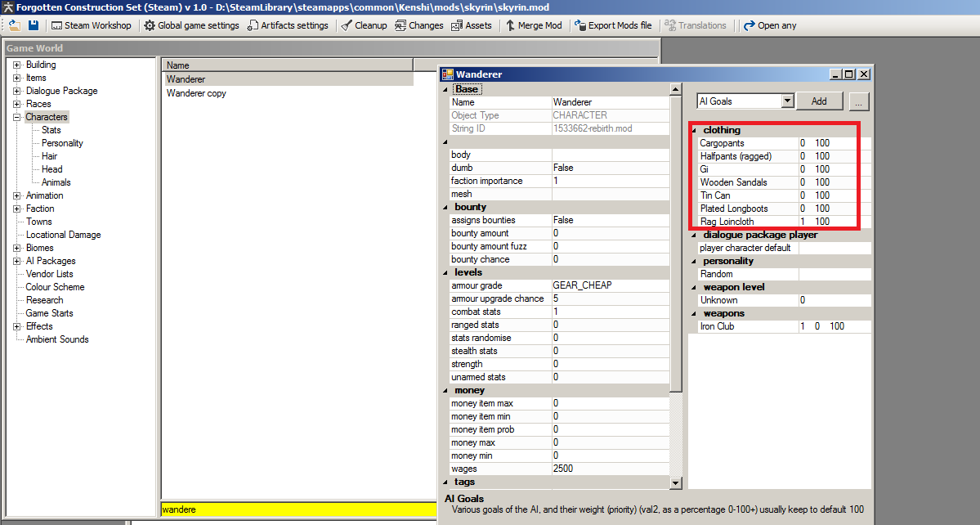The height and width of the screenshot is (525, 980).
Task: Collapse the money property group
Action: click(445, 391)
